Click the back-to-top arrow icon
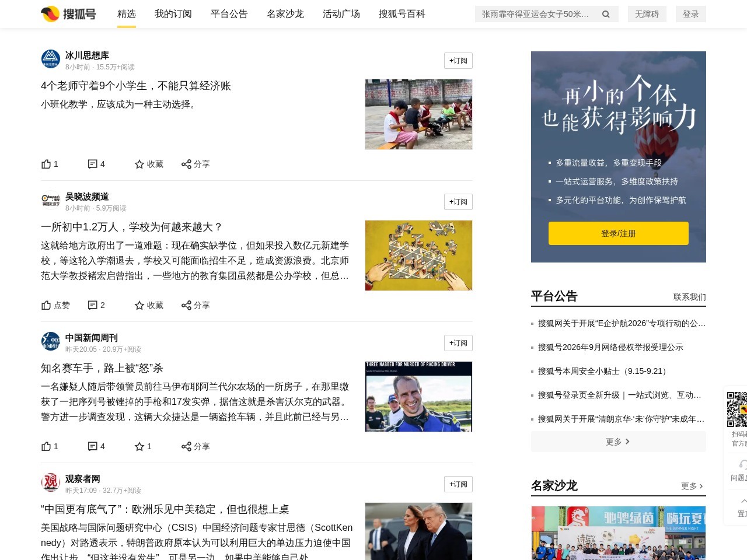This screenshot has width=747, height=560. [x=743, y=501]
